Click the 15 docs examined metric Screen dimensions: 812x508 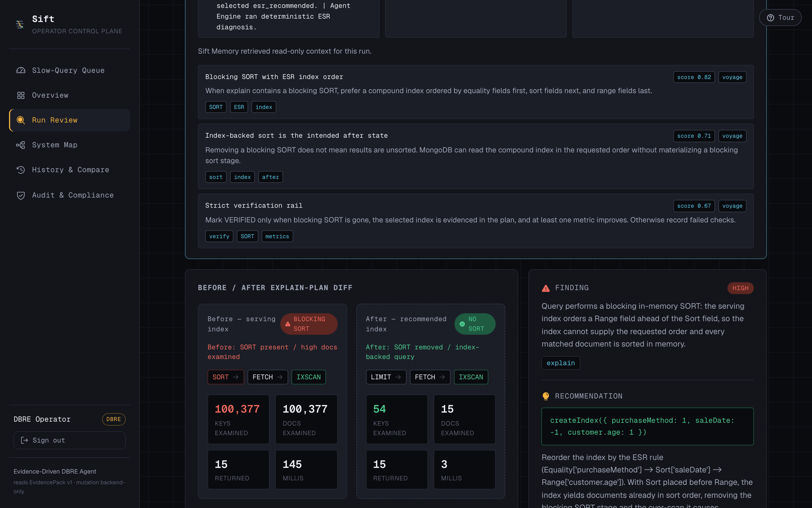click(x=464, y=419)
